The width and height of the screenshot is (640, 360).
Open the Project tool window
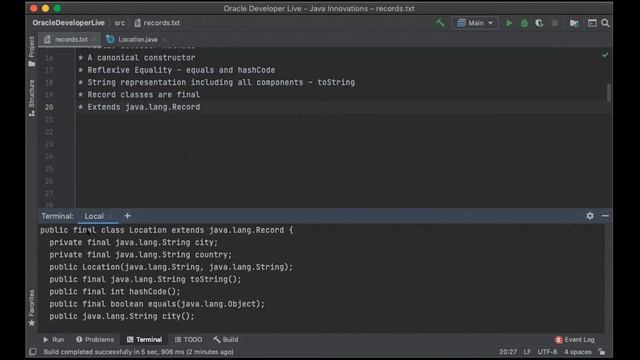(x=32, y=51)
